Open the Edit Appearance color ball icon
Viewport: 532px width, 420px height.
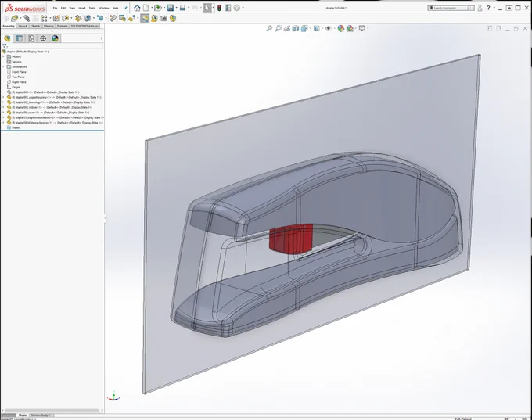[340, 28]
